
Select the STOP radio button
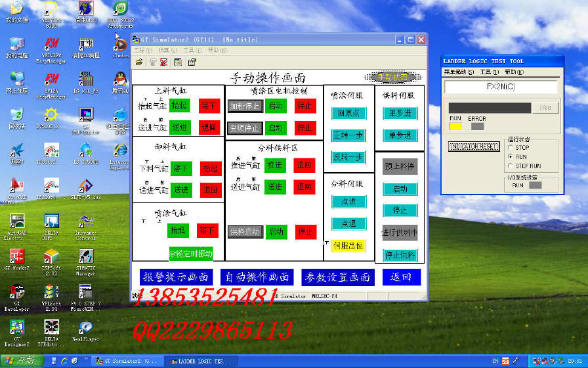[x=511, y=148]
